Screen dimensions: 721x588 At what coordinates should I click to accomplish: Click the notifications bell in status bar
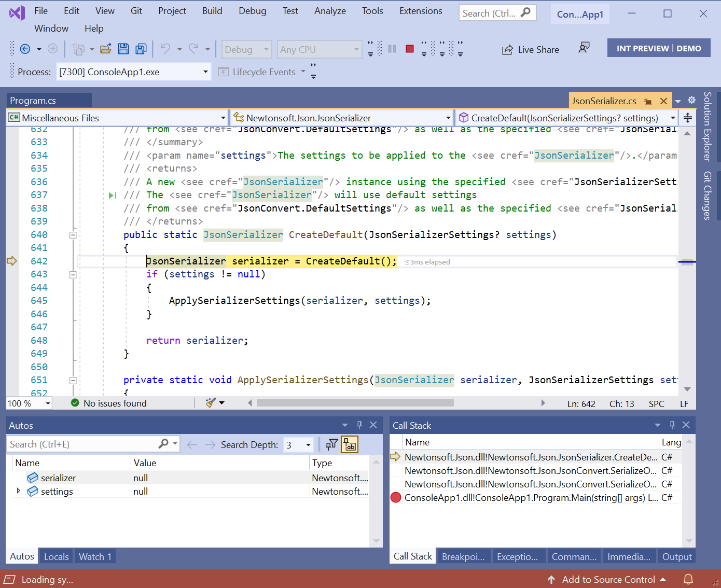tap(688, 579)
